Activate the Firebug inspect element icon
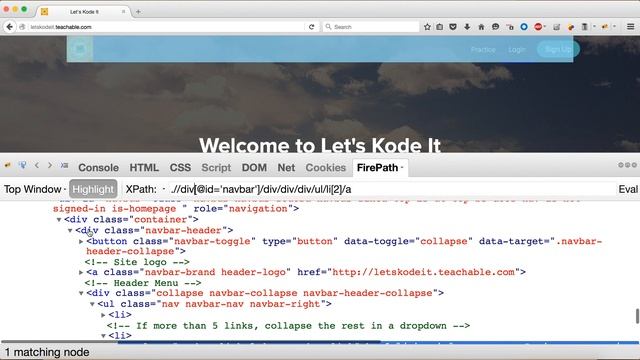The height and width of the screenshot is (360, 640). 22,165
